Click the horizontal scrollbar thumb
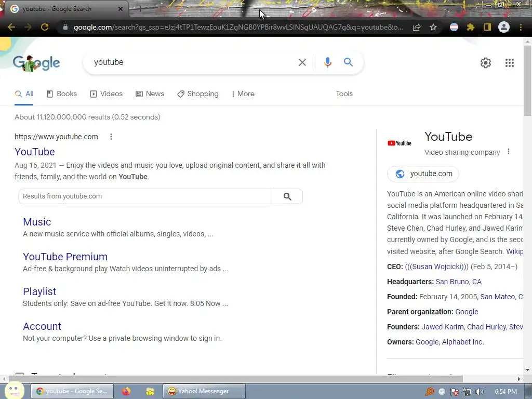The width and height of the screenshot is (532, 399). pos(235,379)
